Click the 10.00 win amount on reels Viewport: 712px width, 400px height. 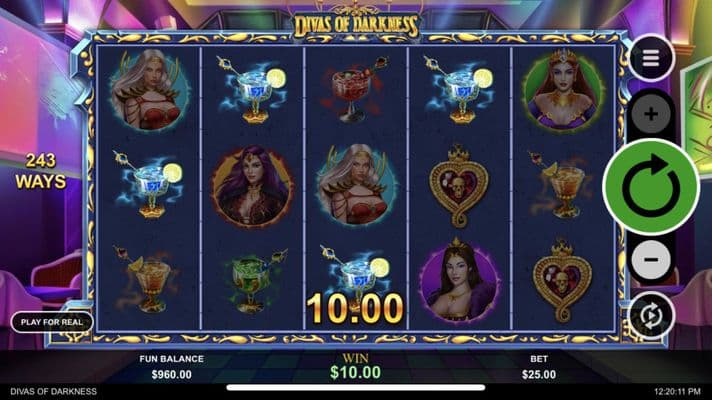[x=355, y=309]
